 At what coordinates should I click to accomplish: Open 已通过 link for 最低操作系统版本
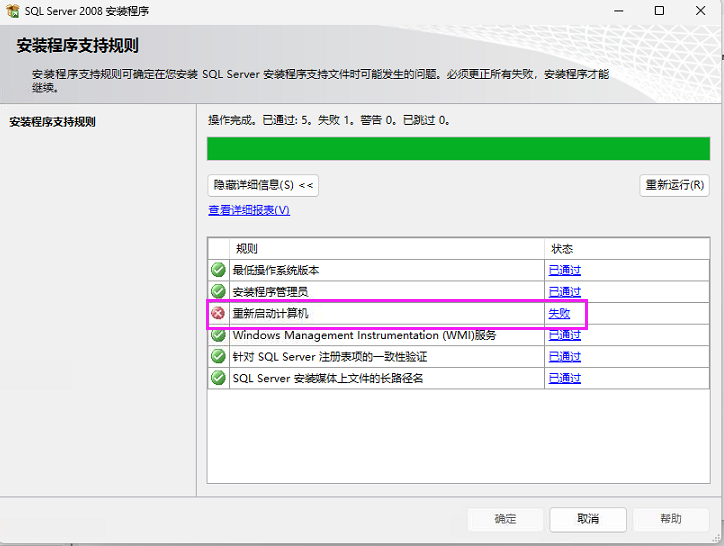click(564, 270)
